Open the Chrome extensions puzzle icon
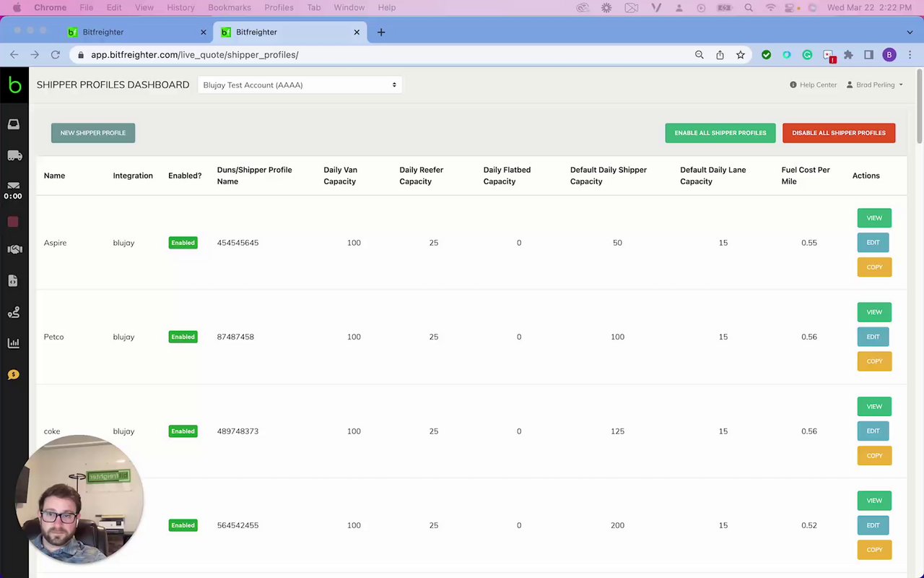The image size is (924, 578). coord(849,55)
